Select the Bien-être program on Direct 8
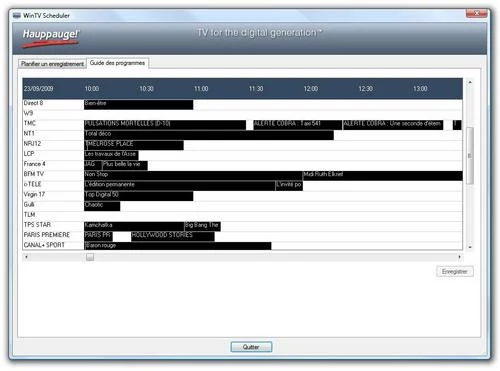Viewport: 500px width, 371px height. tap(139, 105)
